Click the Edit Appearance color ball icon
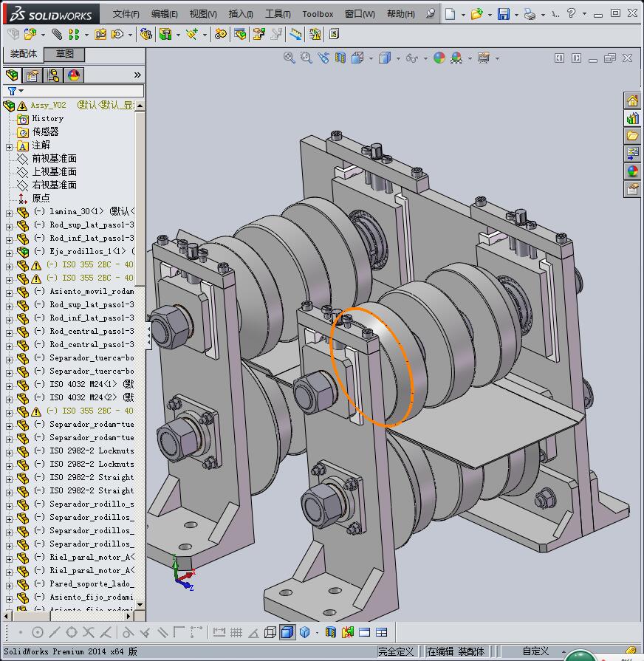644x661 pixels. 439,58
